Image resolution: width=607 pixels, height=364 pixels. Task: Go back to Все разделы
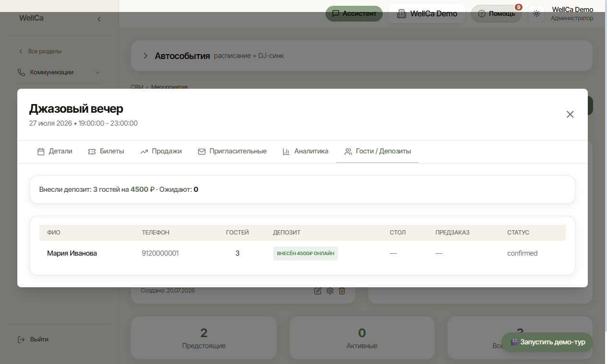tap(40, 51)
